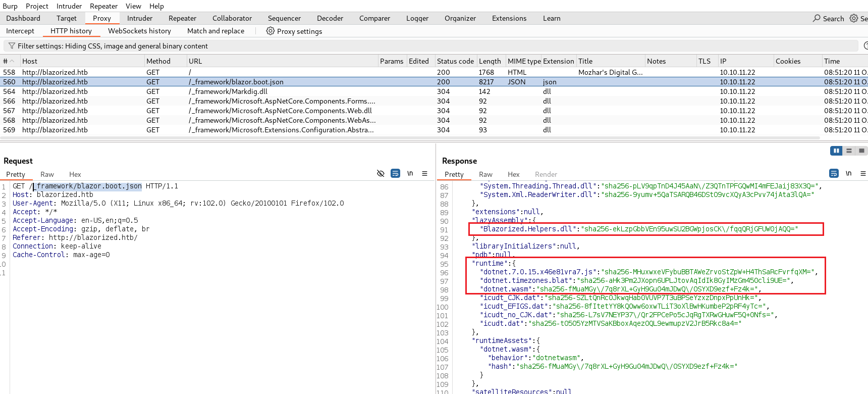Open Proxy settings gear
This screenshot has width=868, height=394.
270,31
